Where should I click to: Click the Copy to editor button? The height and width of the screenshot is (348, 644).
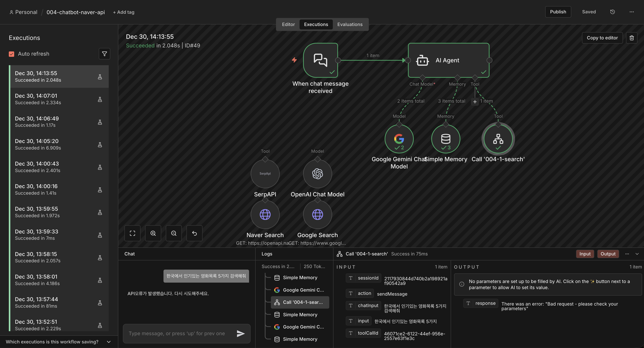pos(602,38)
